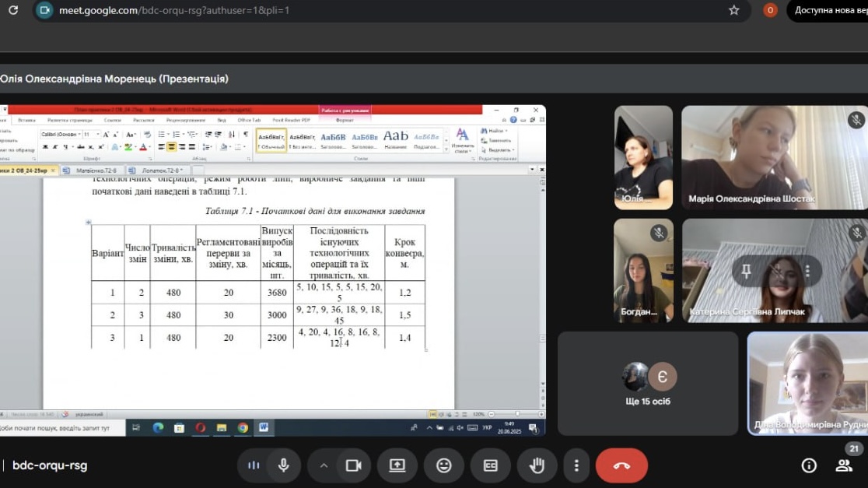Screen dimensions: 868x488
Task: Open audio settings next to microphone
Action: [x=254, y=465]
